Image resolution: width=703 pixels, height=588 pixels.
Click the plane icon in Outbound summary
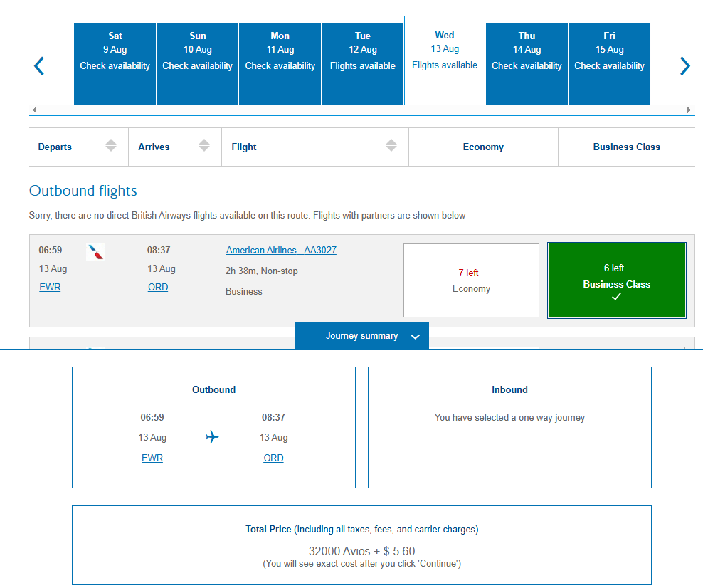(x=212, y=437)
